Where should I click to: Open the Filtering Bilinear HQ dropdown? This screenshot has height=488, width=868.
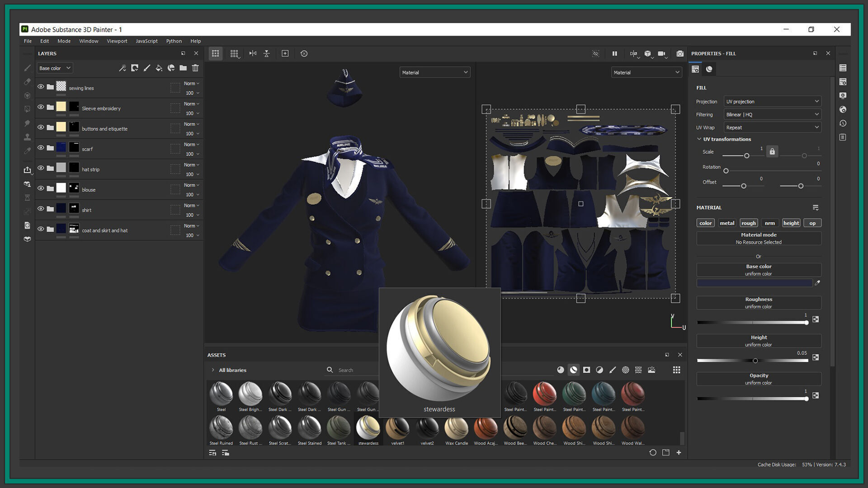tap(772, 114)
